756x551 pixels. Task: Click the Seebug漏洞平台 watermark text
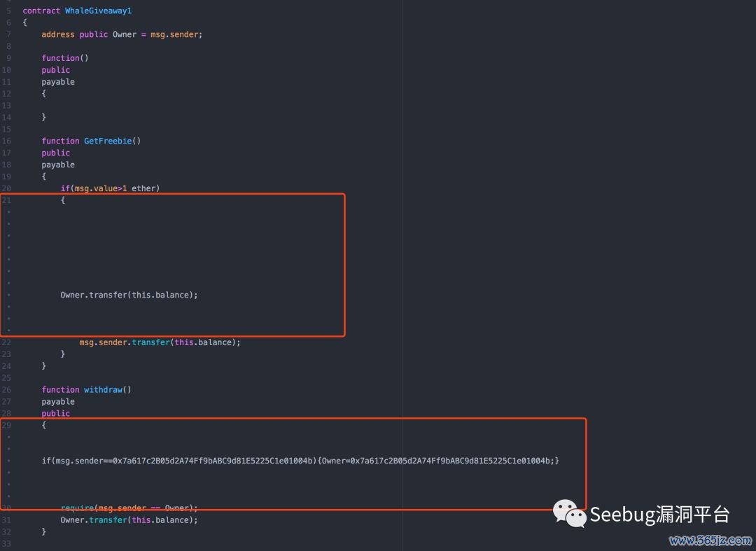coord(659,515)
